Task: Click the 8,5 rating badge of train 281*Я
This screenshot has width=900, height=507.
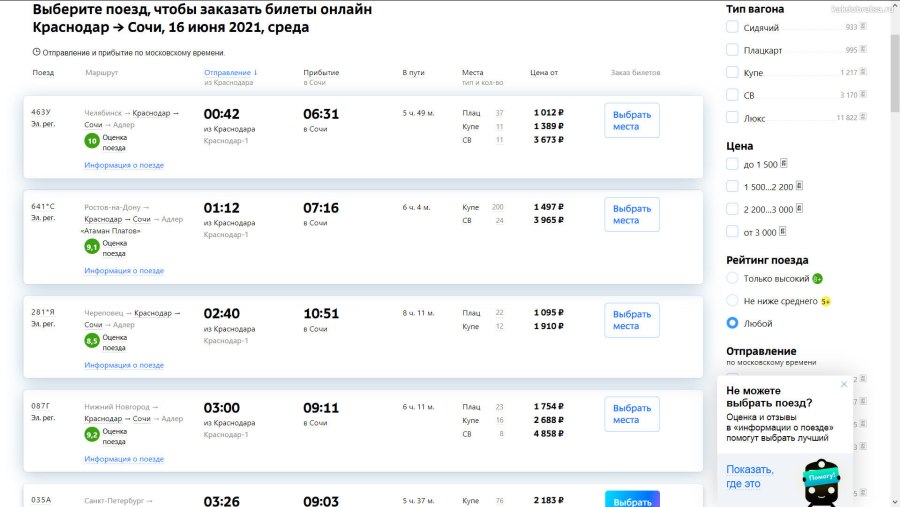Action: click(x=92, y=341)
